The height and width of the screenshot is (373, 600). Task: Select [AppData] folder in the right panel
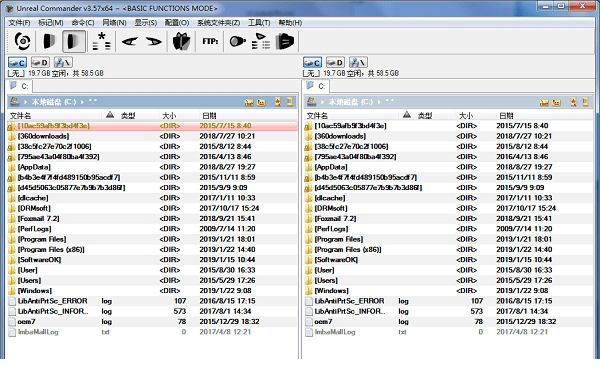tap(449, 167)
